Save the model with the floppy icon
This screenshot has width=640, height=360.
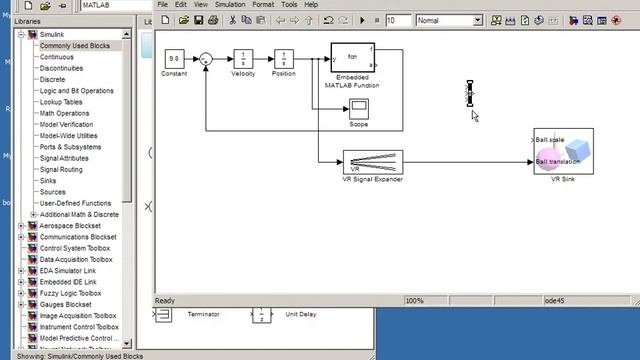[x=198, y=20]
